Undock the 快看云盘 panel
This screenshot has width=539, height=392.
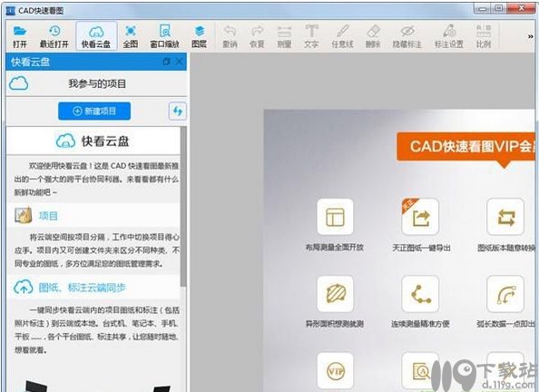pos(166,62)
